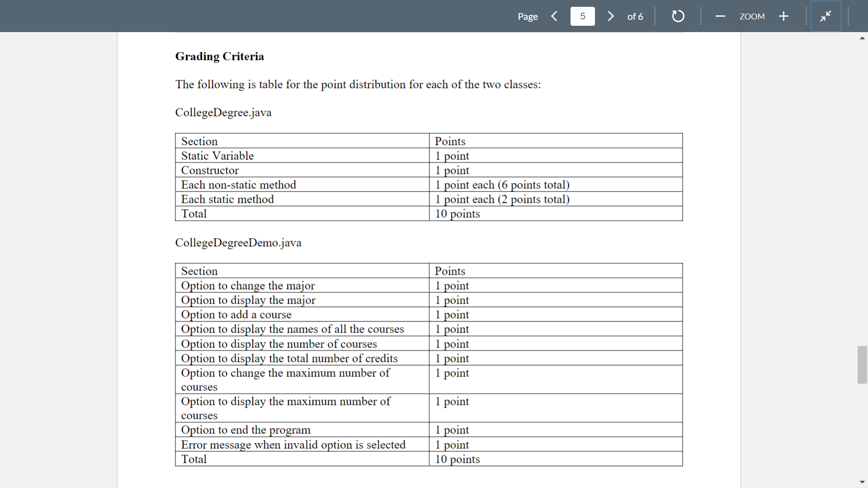Viewport: 868px width, 488px height.
Task: Click the 'Static Variable' table cell
Action: point(217,156)
